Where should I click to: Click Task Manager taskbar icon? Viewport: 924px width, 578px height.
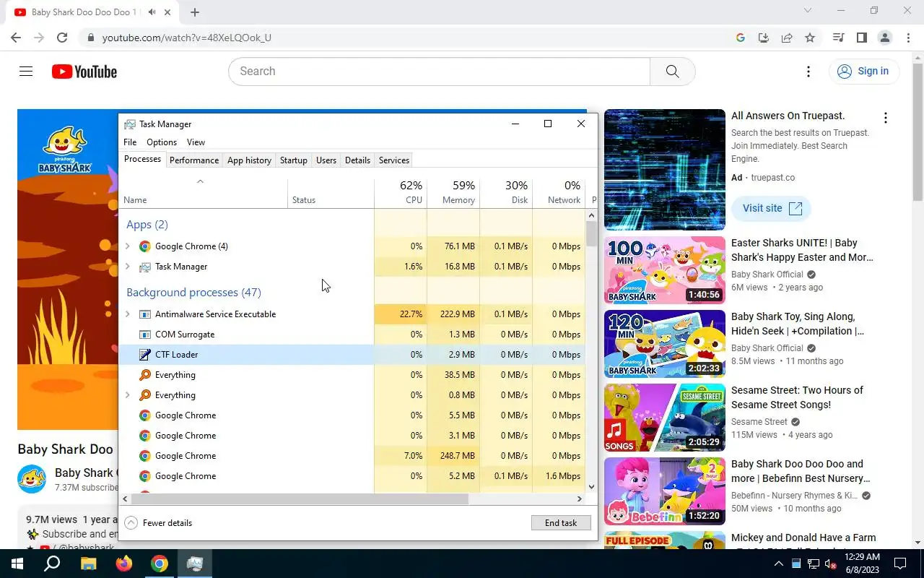coord(194,564)
